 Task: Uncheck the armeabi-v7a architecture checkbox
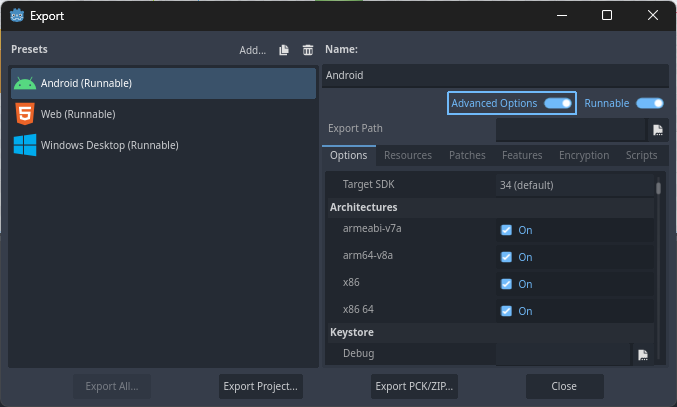(x=506, y=230)
